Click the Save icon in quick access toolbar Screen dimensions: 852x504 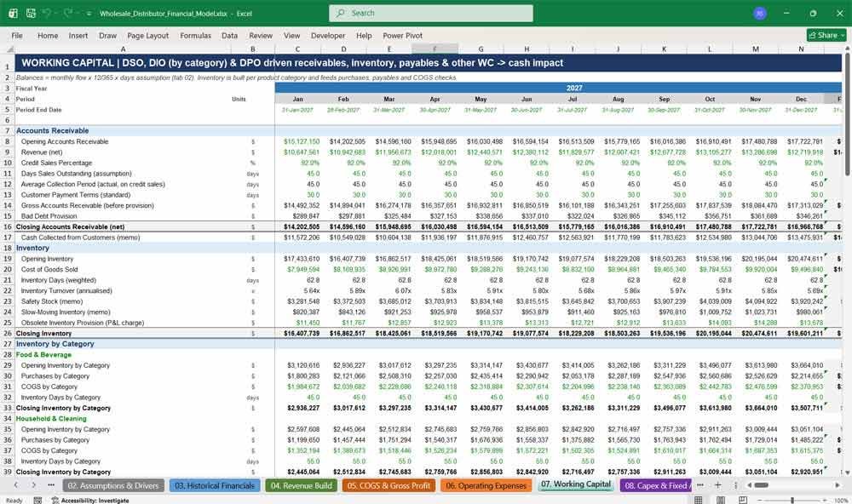click(x=31, y=13)
